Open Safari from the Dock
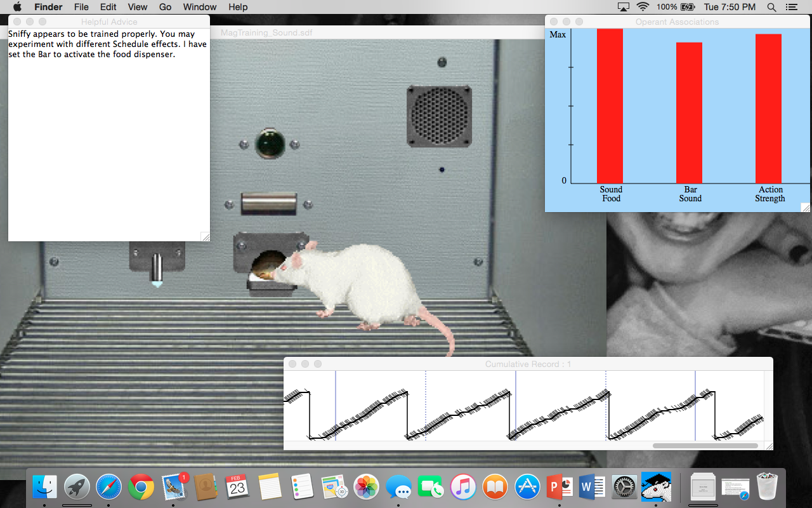812x508 pixels. click(108, 486)
